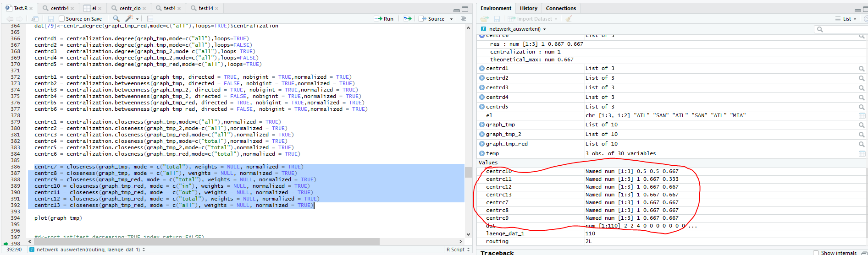Click the horizontal scrollbar right arrow in editor

pyautogui.click(x=461, y=241)
